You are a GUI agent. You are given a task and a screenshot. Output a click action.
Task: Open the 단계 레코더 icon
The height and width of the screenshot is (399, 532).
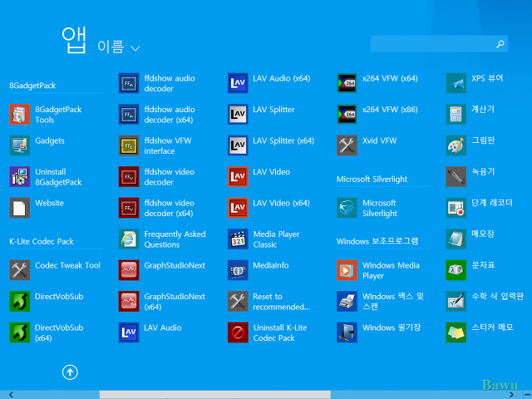tap(456, 208)
